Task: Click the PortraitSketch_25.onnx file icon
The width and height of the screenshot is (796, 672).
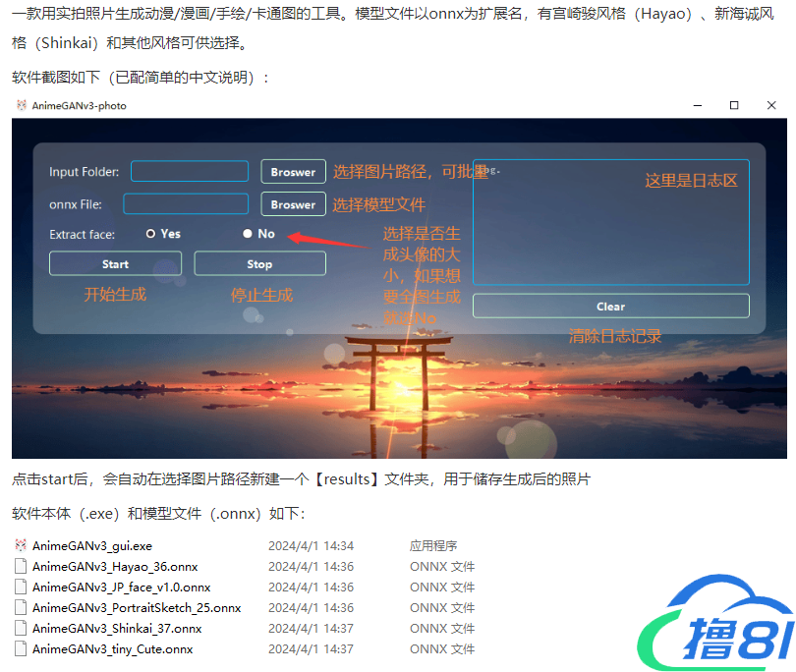Action: pos(22,608)
